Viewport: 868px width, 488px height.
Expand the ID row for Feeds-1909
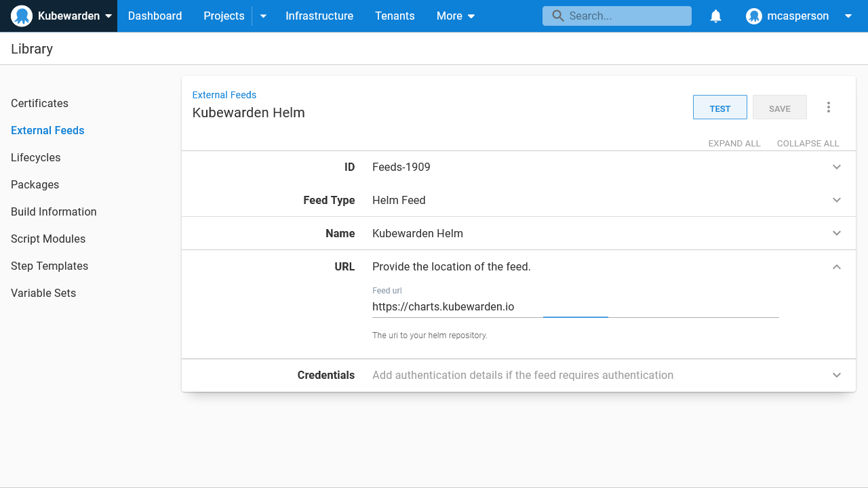pyautogui.click(x=836, y=167)
